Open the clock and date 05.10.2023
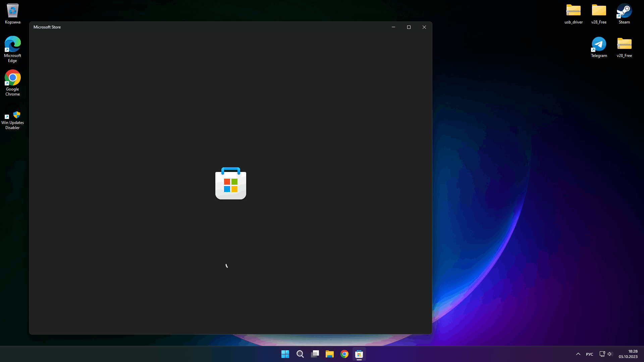The height and width of the screenshot is (362, 644). [628, 354]
